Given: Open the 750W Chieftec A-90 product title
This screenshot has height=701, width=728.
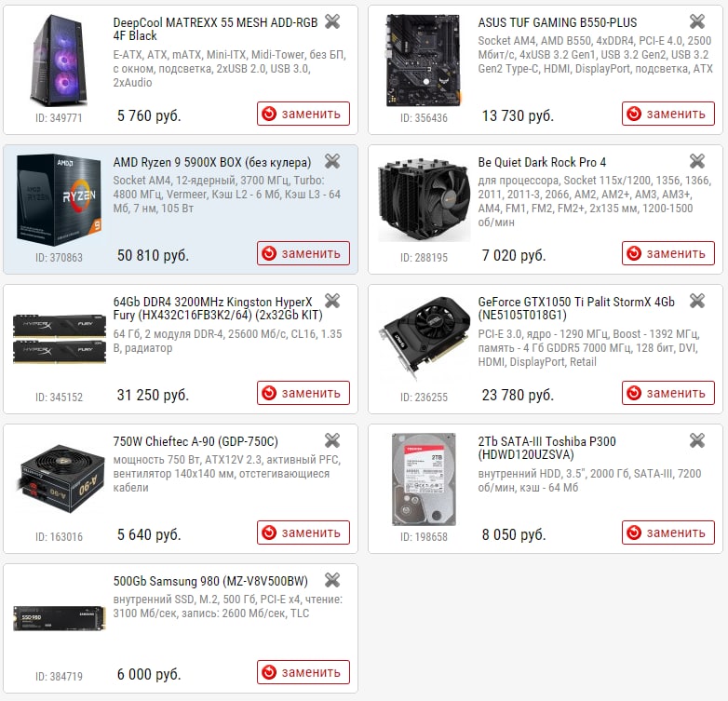Looking at the screenshot, I should 195,441.
